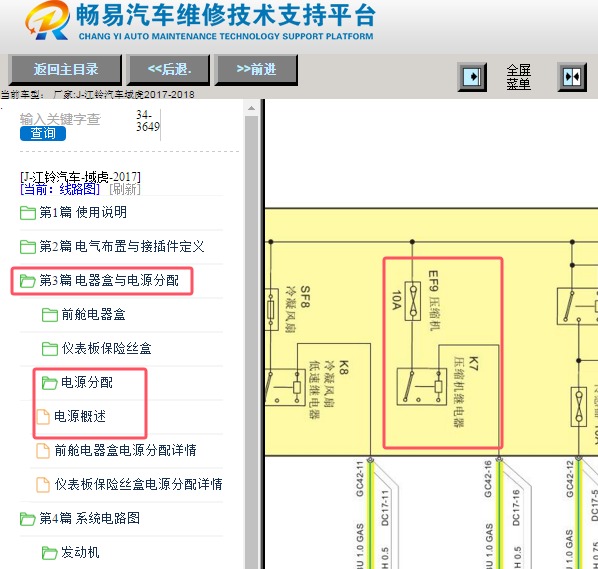Click the 畅易 platform logo icon
This screenshot has height=569, width=598.
pyautogui.click(x=47, y=21)
